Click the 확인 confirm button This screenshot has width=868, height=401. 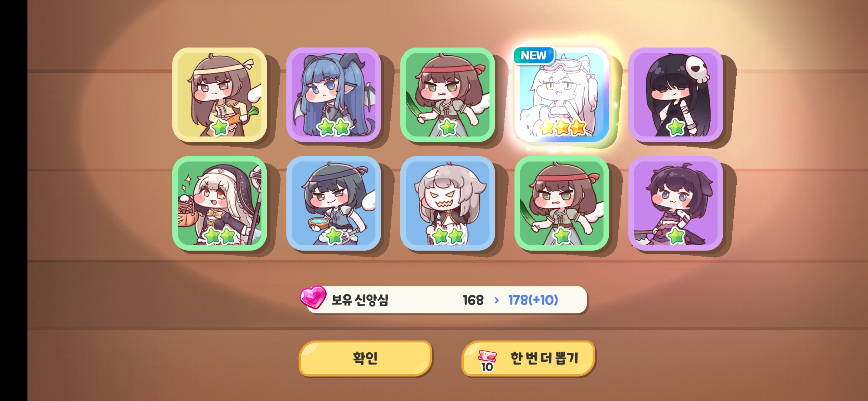(365, 358)
